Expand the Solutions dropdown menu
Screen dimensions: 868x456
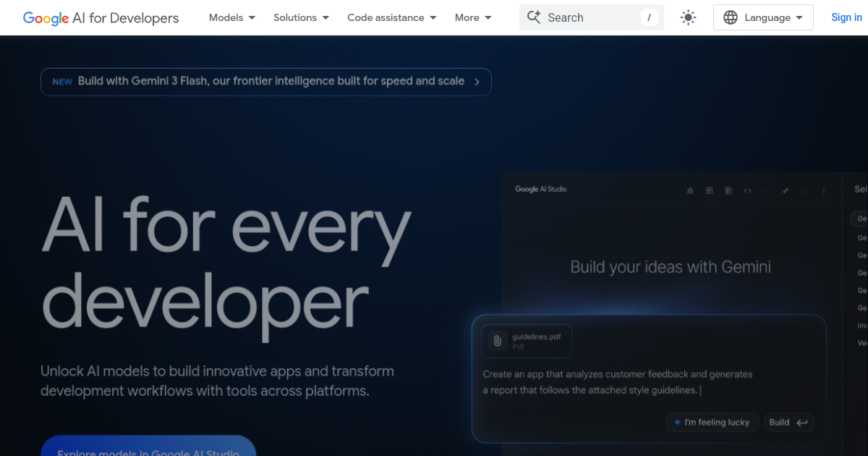click(302, 17)
